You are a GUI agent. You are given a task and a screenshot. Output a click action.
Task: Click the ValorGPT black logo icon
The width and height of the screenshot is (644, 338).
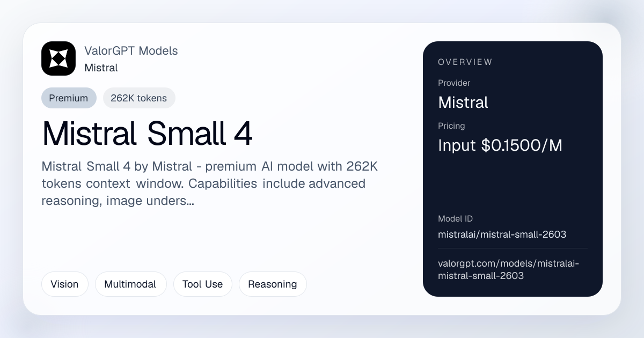58,58
